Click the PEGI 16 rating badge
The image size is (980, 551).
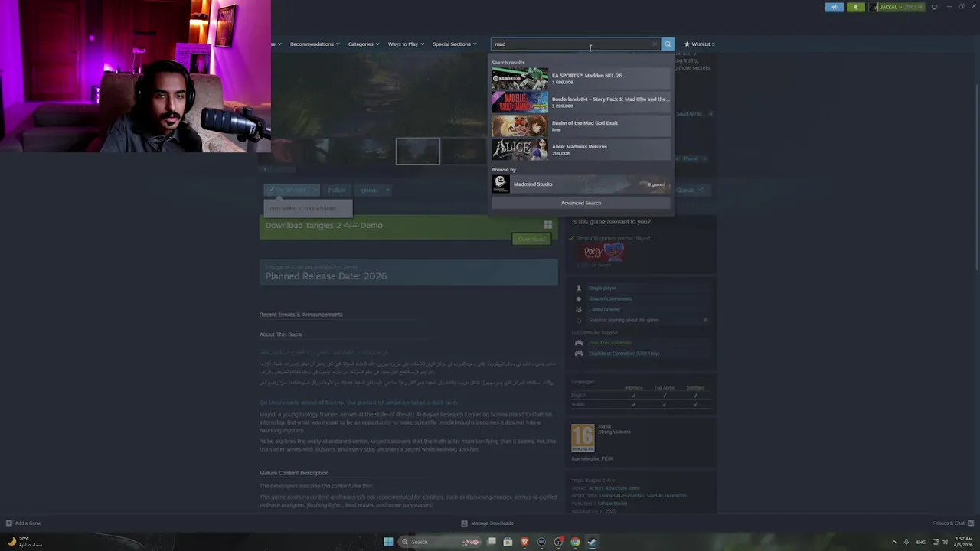pyautogui.click(x=583, y=438)
